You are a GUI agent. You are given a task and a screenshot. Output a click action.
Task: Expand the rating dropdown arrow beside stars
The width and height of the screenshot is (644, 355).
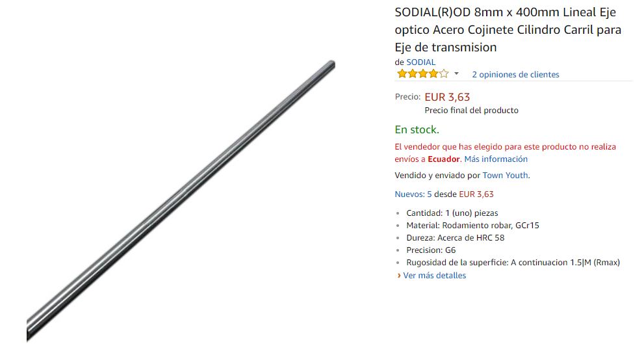456,74
